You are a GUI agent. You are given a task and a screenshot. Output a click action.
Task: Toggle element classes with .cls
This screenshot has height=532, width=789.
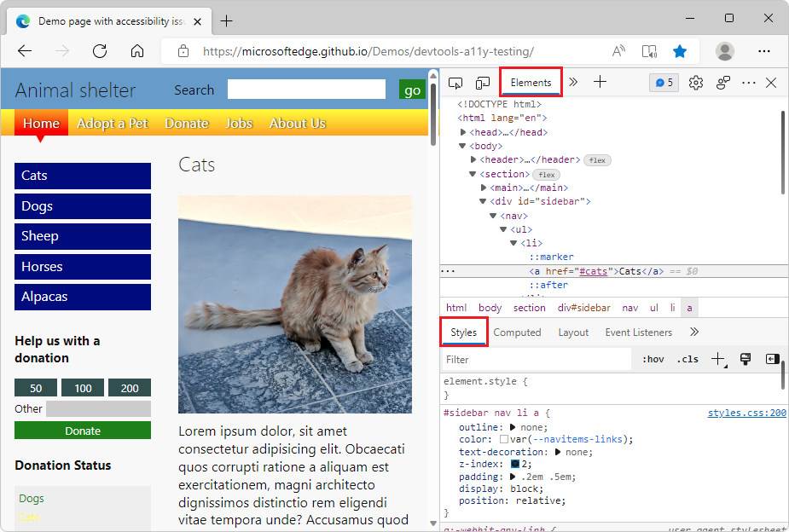[687, 359]
